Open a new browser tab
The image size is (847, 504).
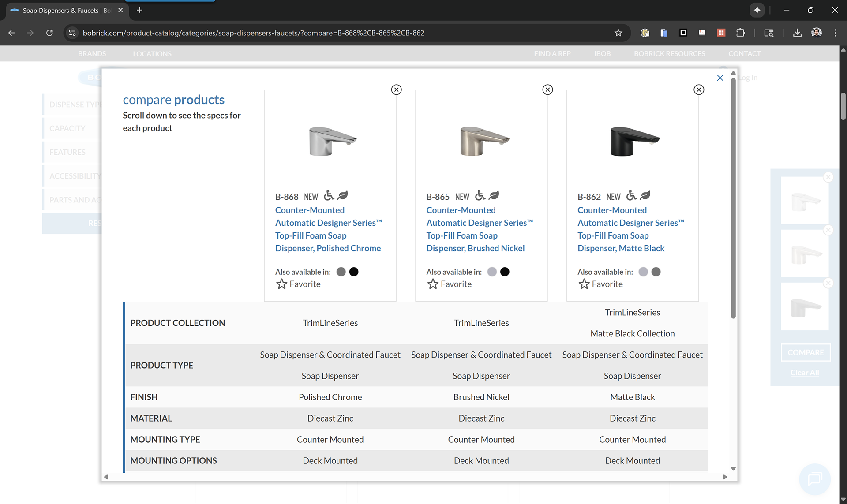click(x=139, y=10)
